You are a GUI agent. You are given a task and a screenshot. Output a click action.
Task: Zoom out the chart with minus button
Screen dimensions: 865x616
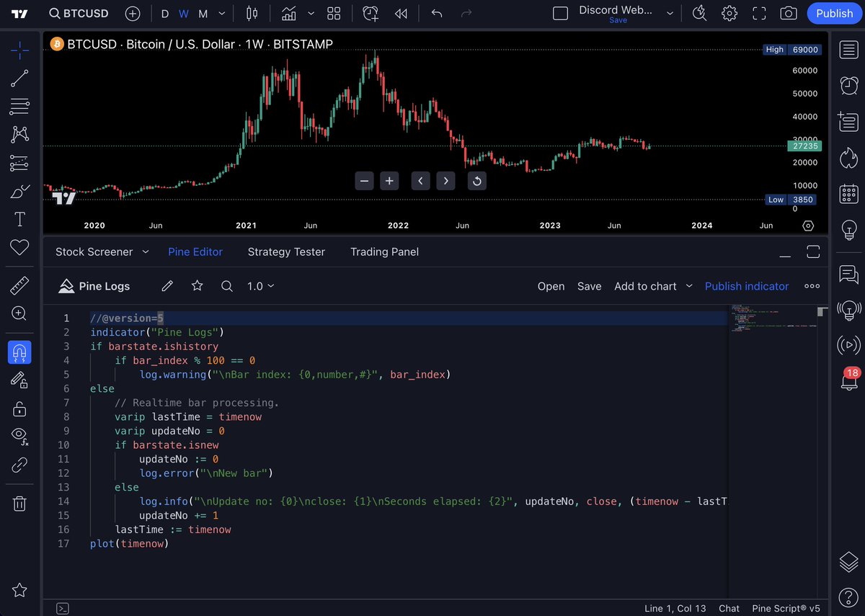pyautogui.click(x=365, y=181)
